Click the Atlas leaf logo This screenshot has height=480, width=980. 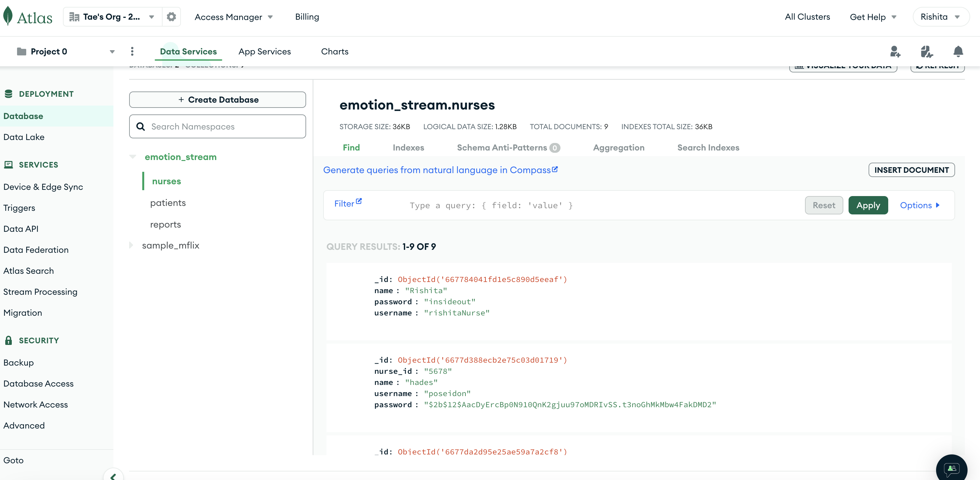click(x=8, y=16)
